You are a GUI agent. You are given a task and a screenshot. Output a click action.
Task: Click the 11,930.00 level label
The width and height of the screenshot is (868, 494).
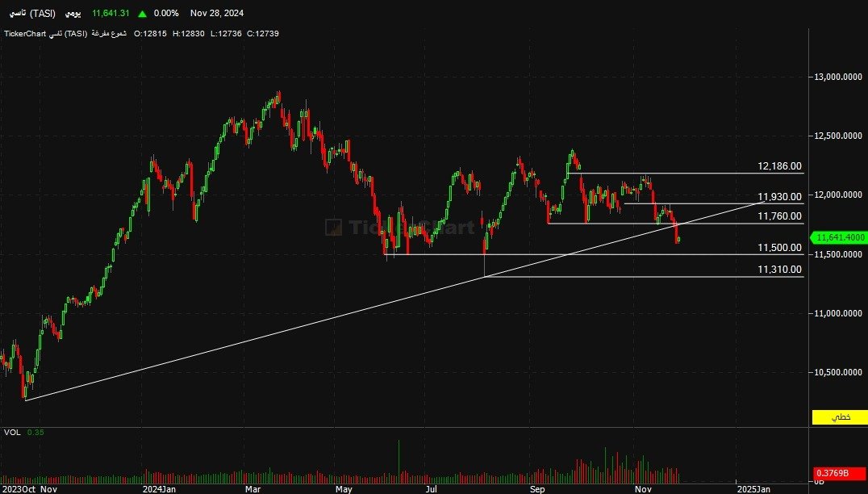779,197
